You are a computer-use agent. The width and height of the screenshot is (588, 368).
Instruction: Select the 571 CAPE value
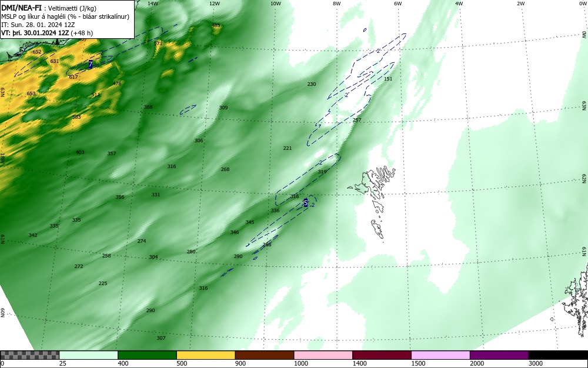[158, 44]
